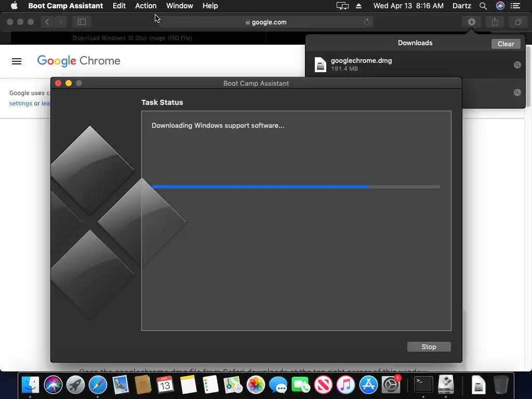Click googlechrome.dmg download entry
Screen dimensions: 532x399
415,64
